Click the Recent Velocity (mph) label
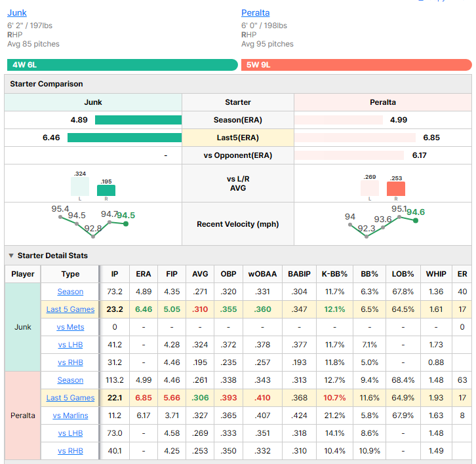476x464 pixels. 238,224
